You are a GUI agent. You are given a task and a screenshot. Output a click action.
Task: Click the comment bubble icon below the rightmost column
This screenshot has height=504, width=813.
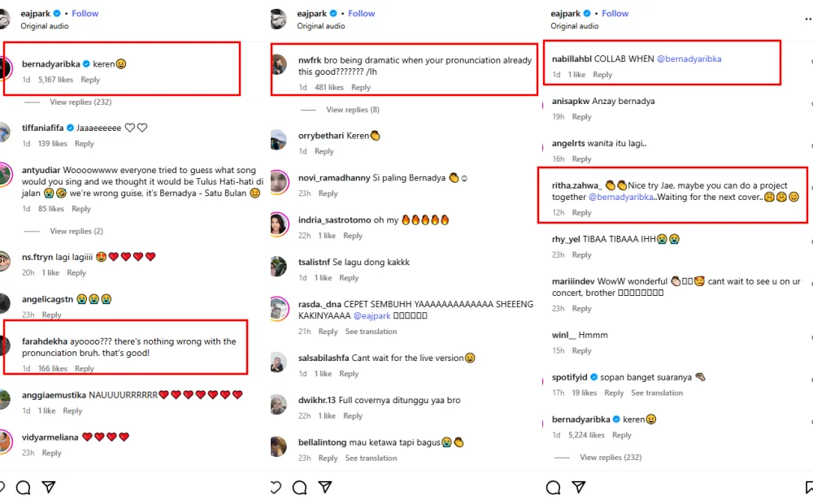coord(554,488)
